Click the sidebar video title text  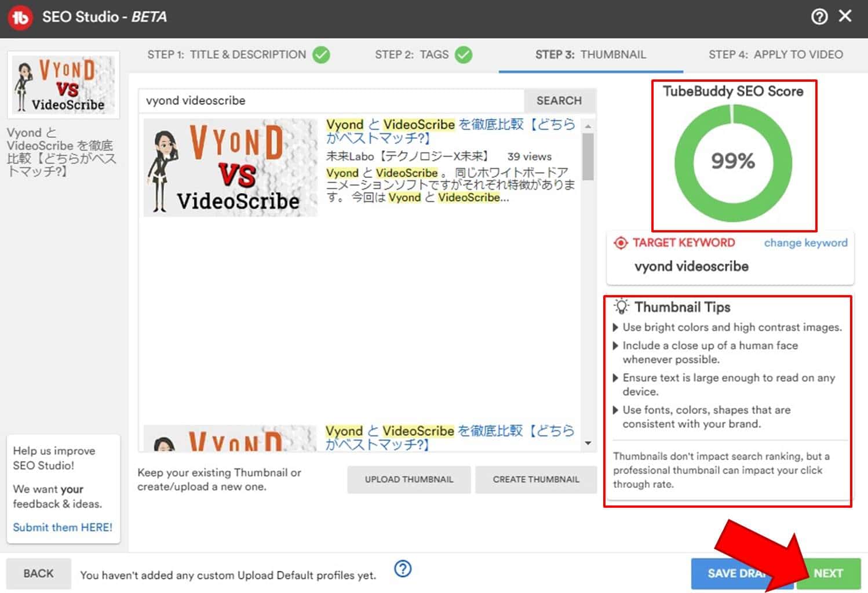tap(61, 152)
